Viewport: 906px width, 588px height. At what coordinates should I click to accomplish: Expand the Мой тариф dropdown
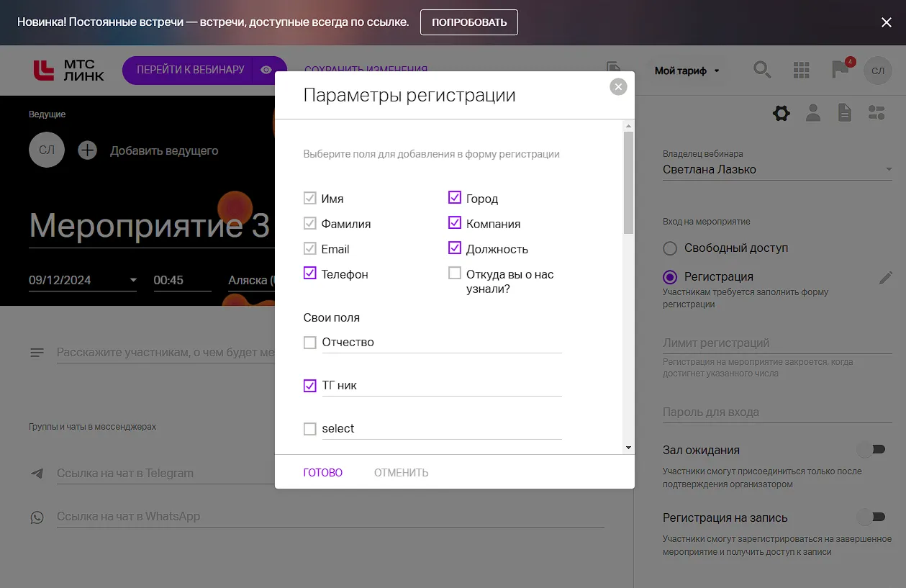(x=687, y=71)
